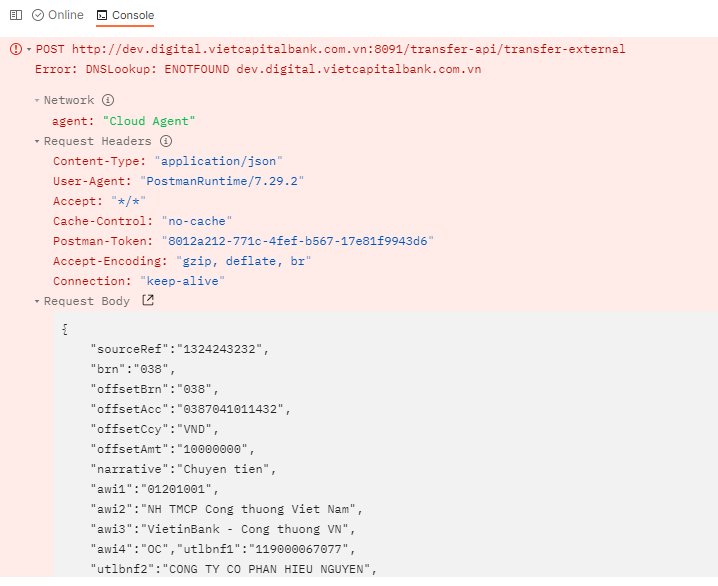Click the "Cloud Agent" agent value
The width and height of the screenshot is (718, 586).
point(149,121)
